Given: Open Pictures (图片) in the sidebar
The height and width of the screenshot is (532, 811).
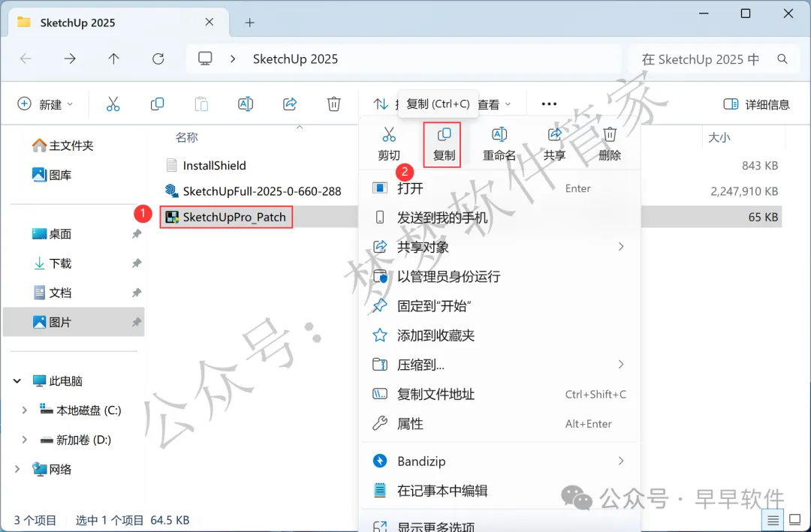Looking at the screenshot, I should 74,322.
